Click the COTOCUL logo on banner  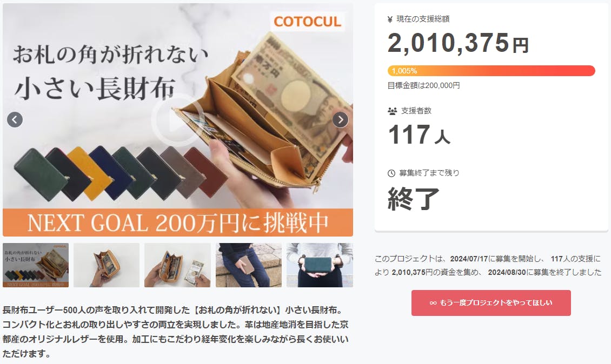tap(308, 22)
